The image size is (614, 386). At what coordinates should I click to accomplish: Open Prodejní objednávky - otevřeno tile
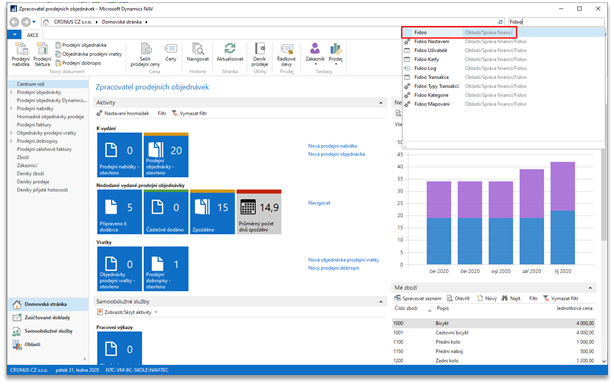[x=166, y=155]
